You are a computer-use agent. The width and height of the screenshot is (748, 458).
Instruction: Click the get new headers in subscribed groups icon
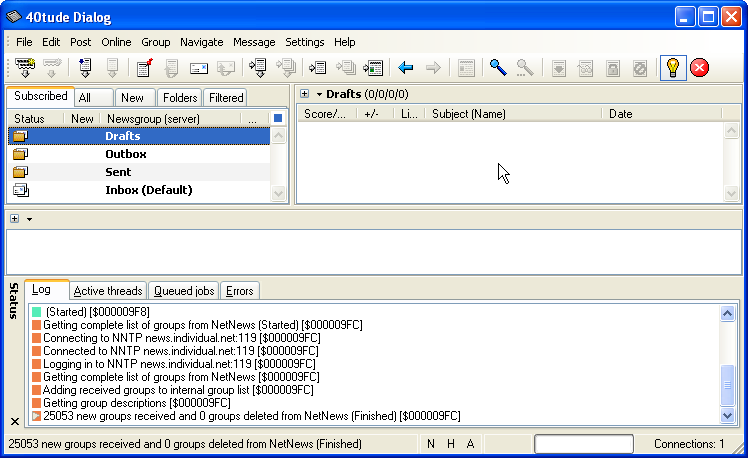85,68
